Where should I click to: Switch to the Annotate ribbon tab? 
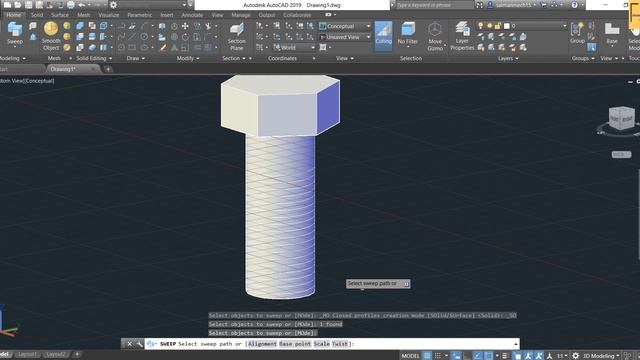[x=192, y=15]
